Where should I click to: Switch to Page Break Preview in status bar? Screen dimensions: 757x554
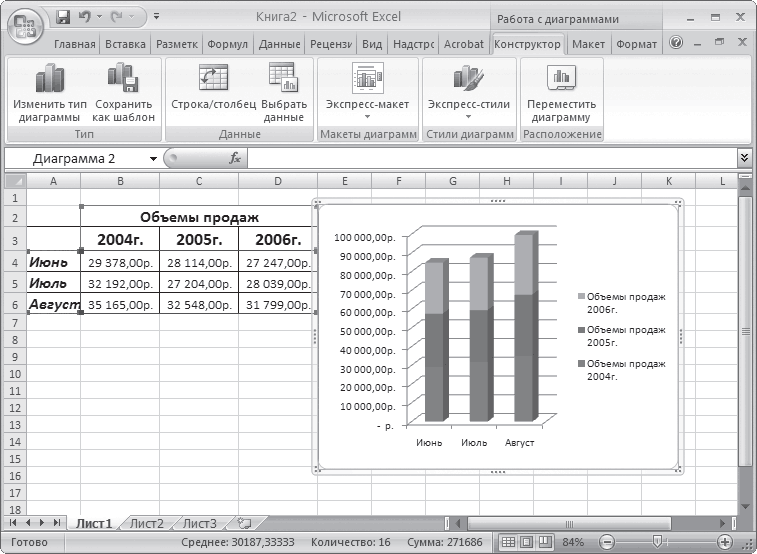[x=544, y=542]
